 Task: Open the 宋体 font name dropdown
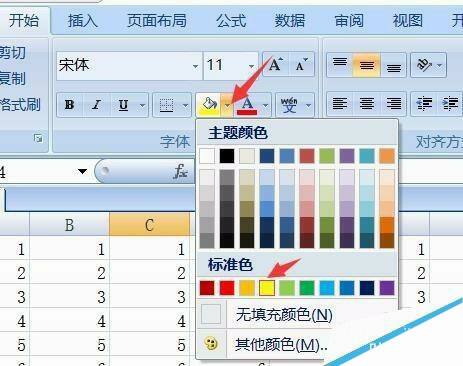(195, 66)
